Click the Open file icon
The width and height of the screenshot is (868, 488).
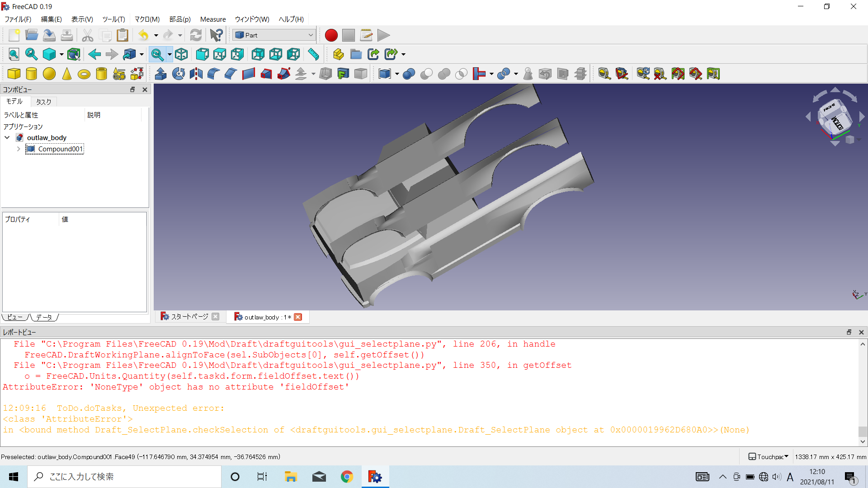[32, 35]
